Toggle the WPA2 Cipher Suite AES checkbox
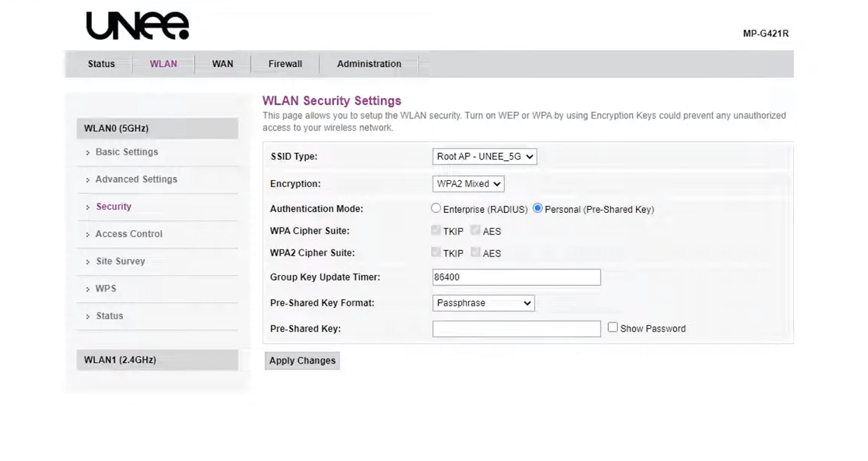Image resolution: width=868 pixels, height=461 pixels. coord(475,252)
